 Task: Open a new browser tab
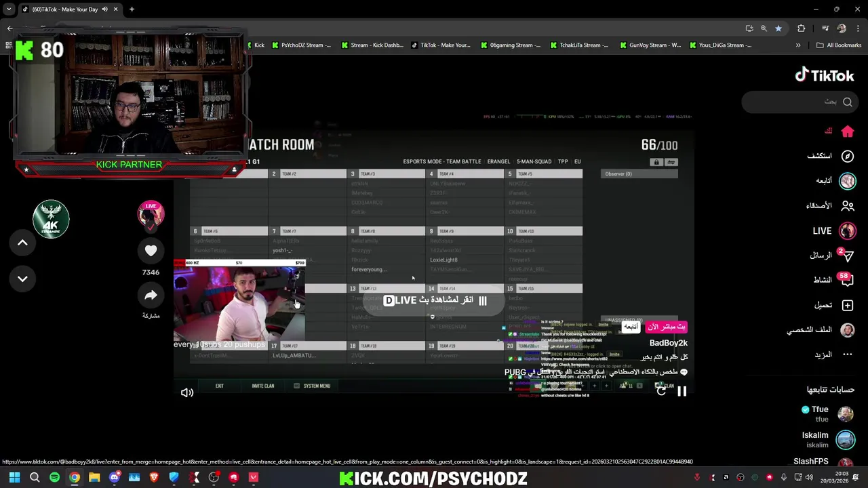pyautogui.click(x=132, y=9)
